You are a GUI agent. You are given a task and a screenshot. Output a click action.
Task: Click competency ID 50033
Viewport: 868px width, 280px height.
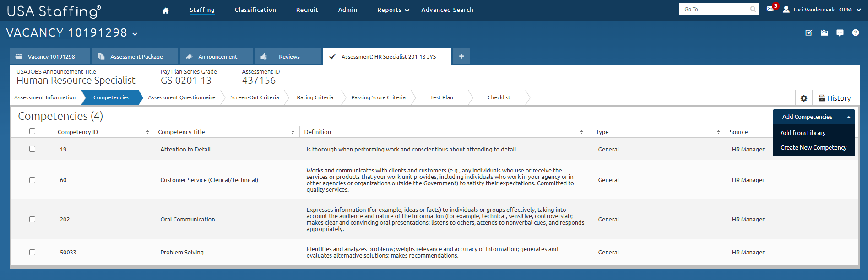pos(68,253)
